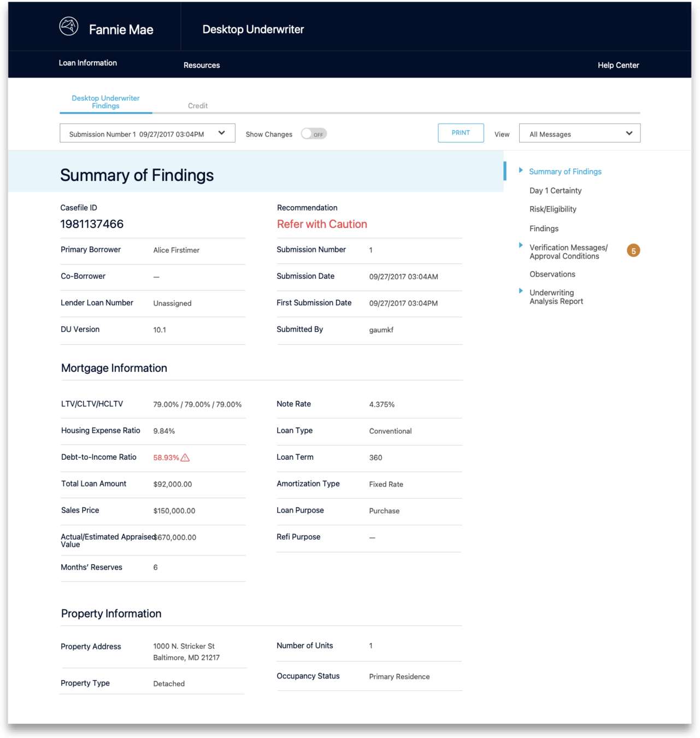This screenshot has height=738, width=700.
Task: Expand the Verification Messages arrow
Action: coord(521,245)
